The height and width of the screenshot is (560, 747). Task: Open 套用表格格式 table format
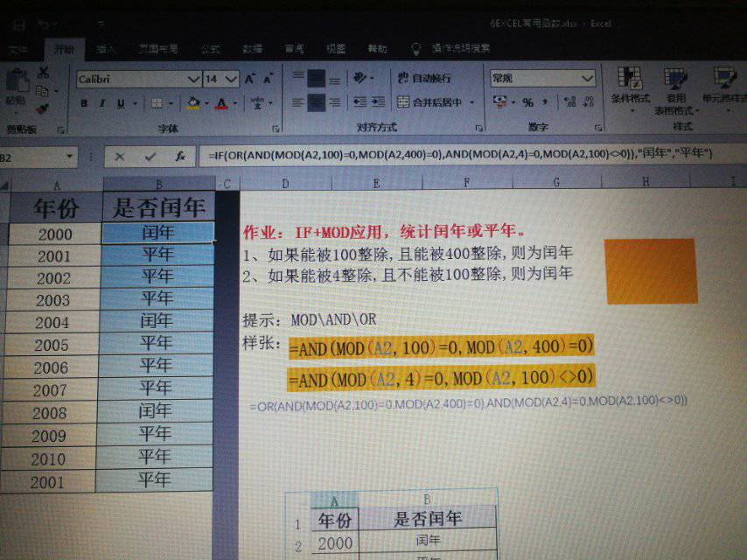click(x=676, y=90)
